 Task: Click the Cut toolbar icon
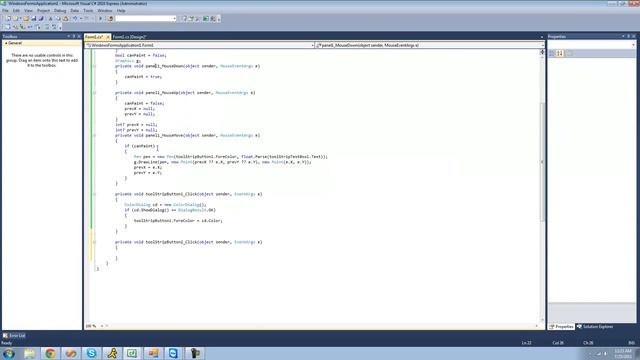coord(51,18)
